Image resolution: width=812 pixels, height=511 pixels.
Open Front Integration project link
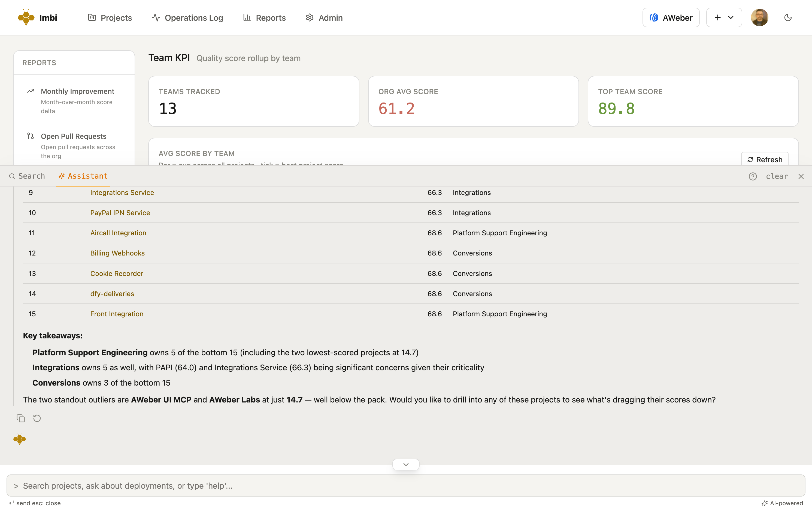tap(117, 314)
